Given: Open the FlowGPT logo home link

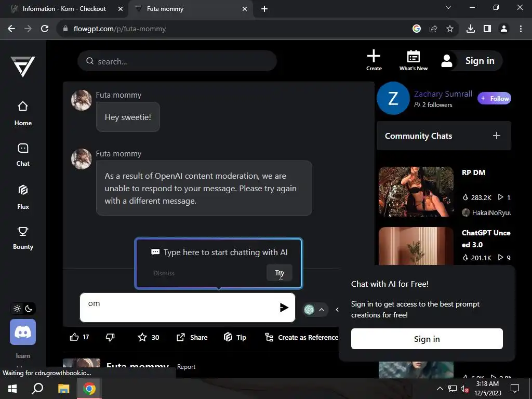Looking at the screenshot, I should click(23, 66).
